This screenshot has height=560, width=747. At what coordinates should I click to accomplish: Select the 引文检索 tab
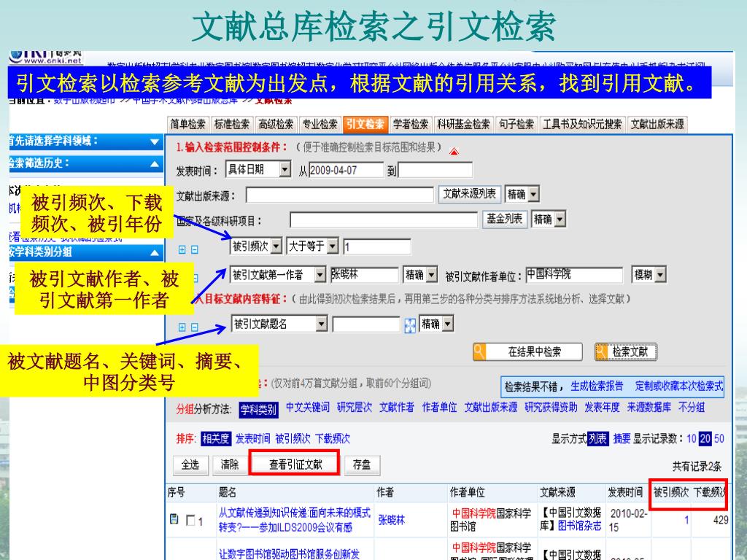point(365,124)
